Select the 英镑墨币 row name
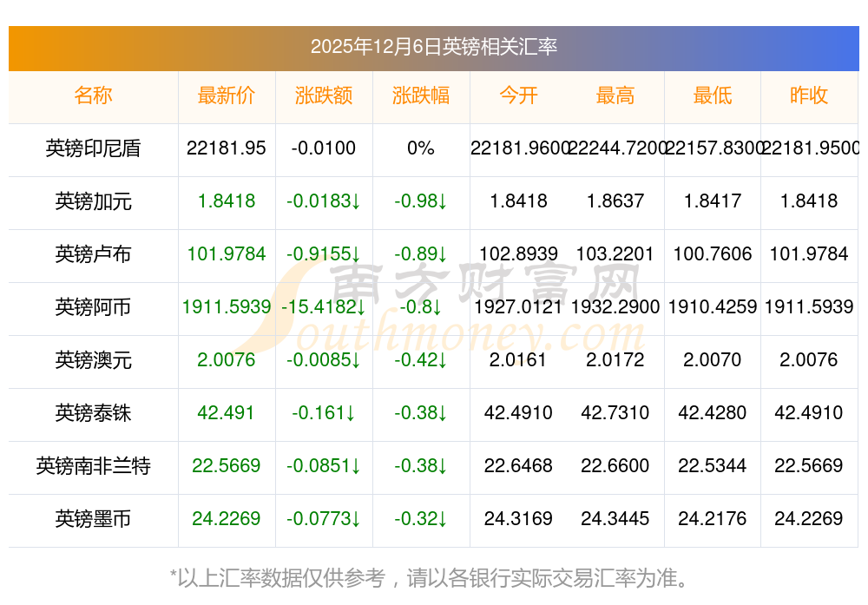Image resolution: width=868 pixels, height=605 pixels. (93, 519)
